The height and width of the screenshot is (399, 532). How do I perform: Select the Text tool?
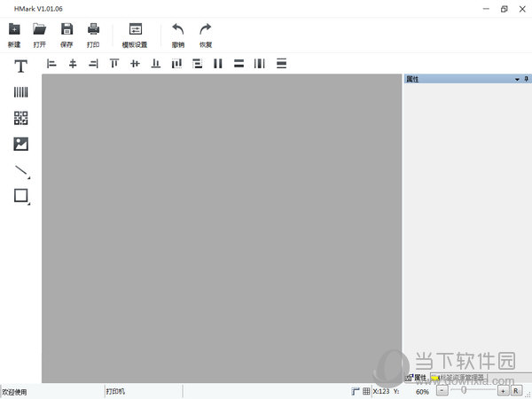point(20,66)
